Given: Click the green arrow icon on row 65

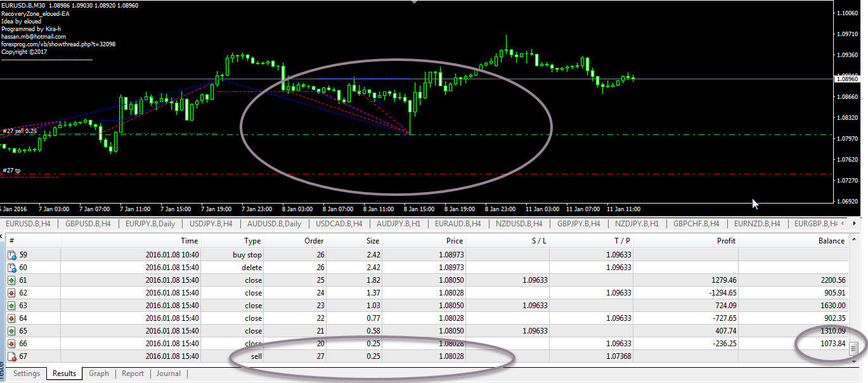Looking at the screenshot, I should (x=11, y=331).
